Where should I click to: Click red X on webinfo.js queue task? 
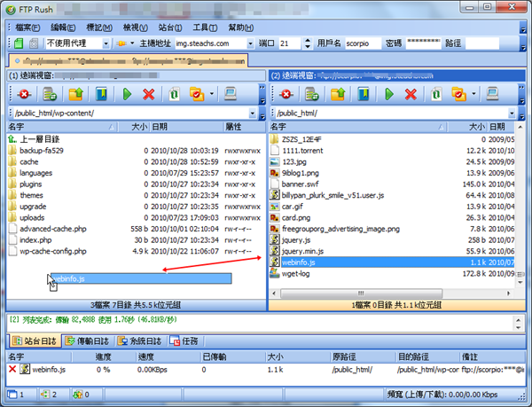click(x=12, y=369)
